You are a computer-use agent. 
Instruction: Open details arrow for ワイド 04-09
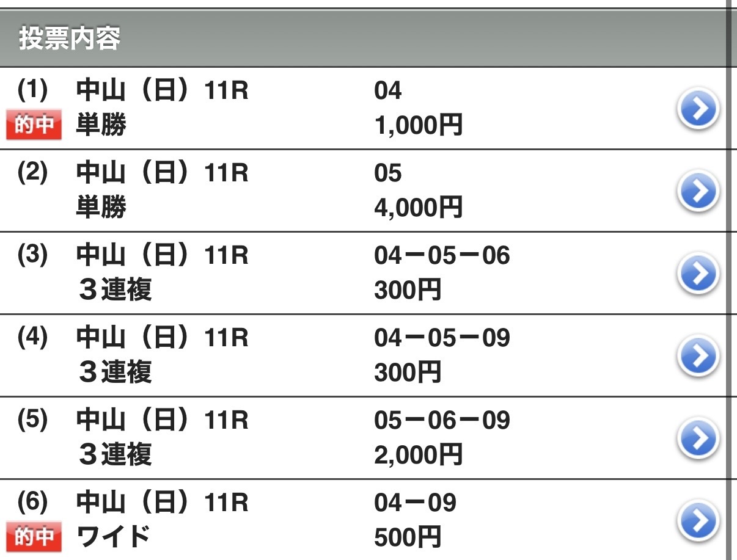click(x=698, y=520)
